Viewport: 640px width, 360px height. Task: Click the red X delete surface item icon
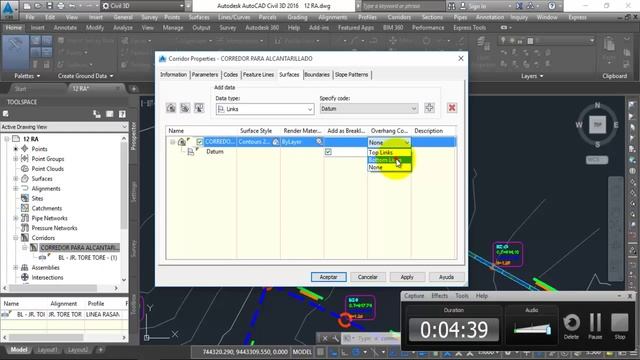click(452, 108)
